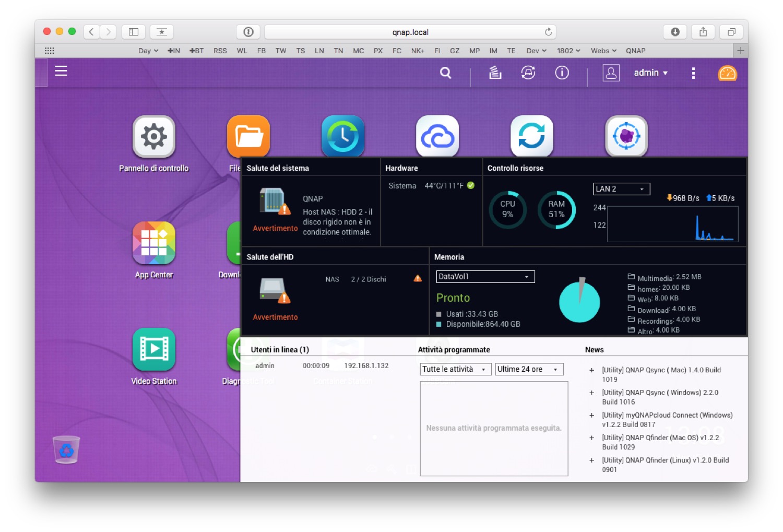
Task: Click the NAS warning icon under Salute del sistema
Action: pos(275,202)
